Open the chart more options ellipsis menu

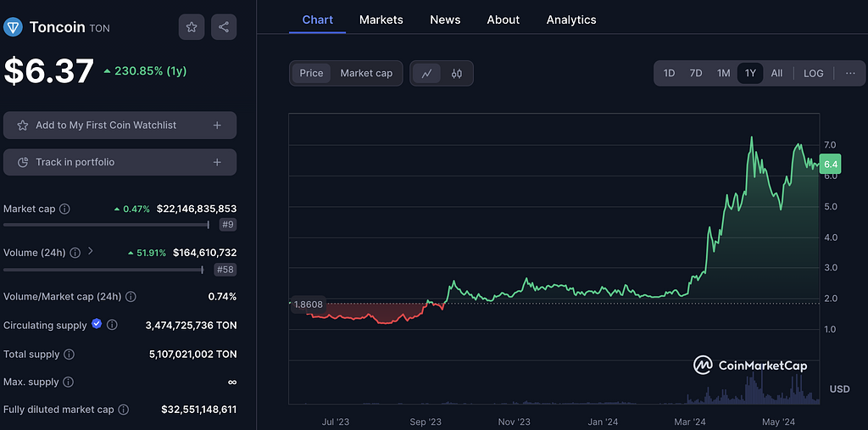(x=850, y=74)
